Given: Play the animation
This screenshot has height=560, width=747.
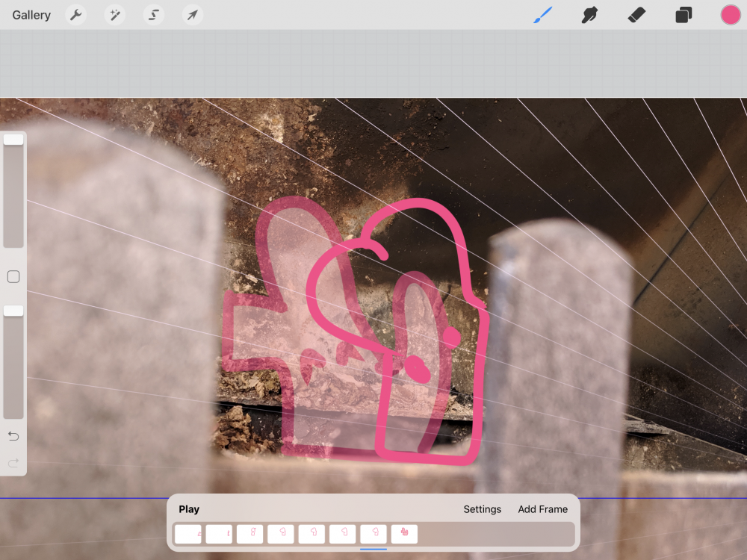Looking at the screenshot, I should click(189, 509).
